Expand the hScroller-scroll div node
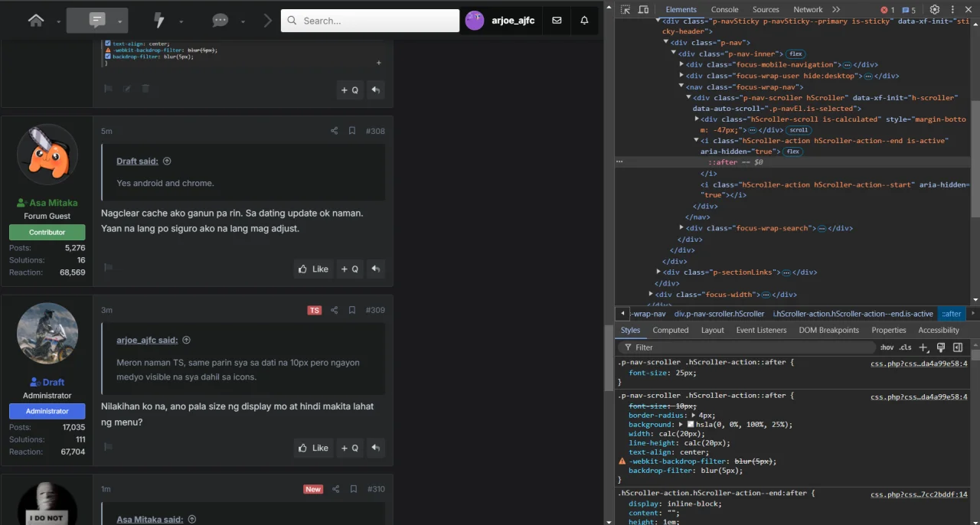The image size is (980, 525). tap(697, 119)
